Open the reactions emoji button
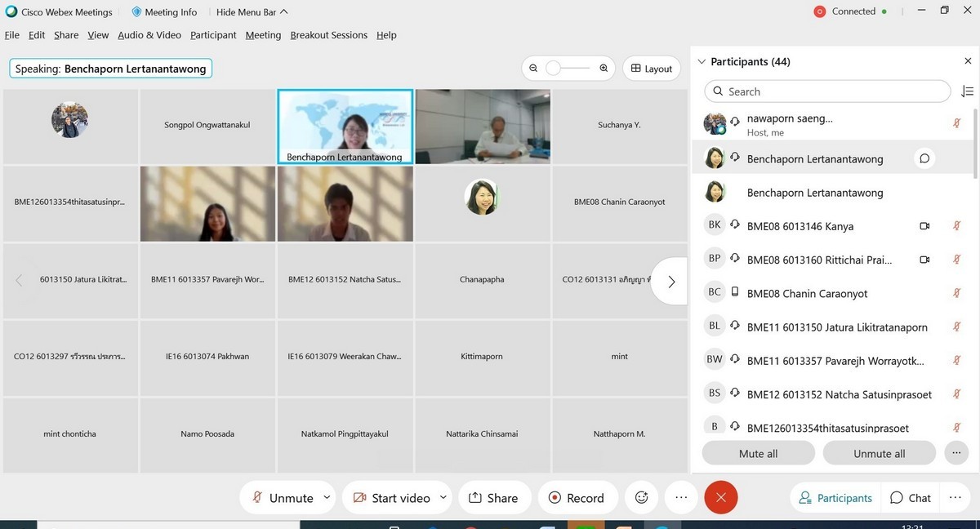Image resolution: width=980 pixels, height=529 pixels. tap(642, 497)
